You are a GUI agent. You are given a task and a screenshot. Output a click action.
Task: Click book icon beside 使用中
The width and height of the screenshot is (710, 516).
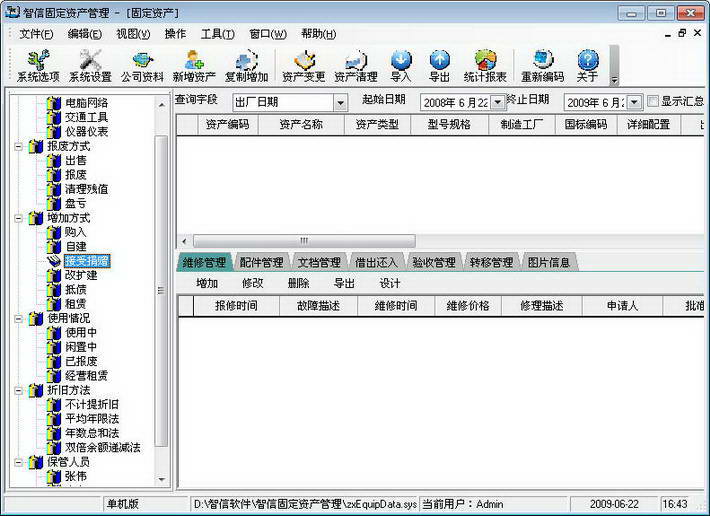pyautogui.click(x=53, y=333)
